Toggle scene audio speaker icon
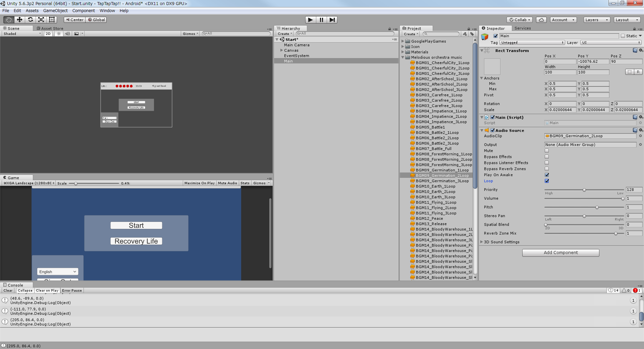Viewport: 644px width, 349px height. (67, 34)
